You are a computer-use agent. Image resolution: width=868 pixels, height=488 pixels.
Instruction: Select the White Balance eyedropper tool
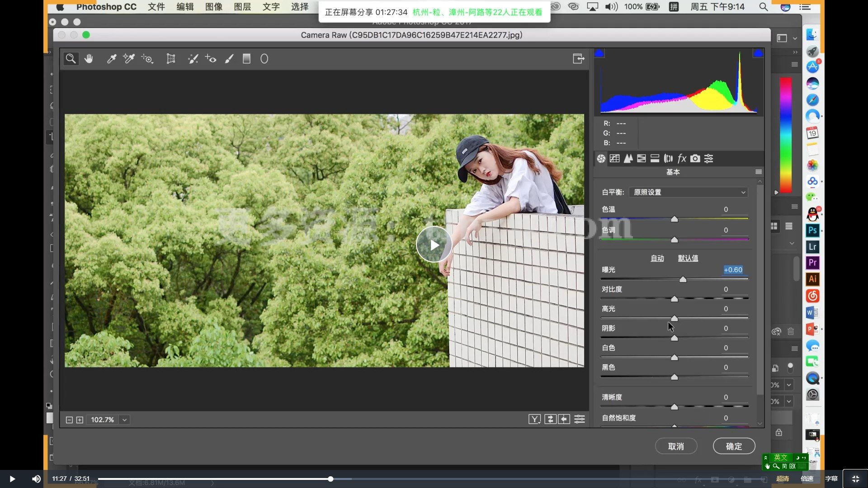pyautogui.click(x=111, y=59)
